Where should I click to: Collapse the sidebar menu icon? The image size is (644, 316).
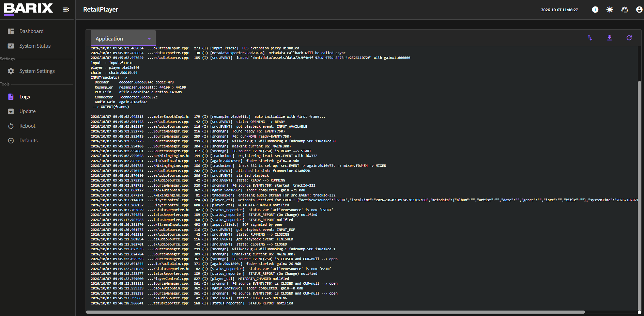pyautogui.click(x=66, y=10)
